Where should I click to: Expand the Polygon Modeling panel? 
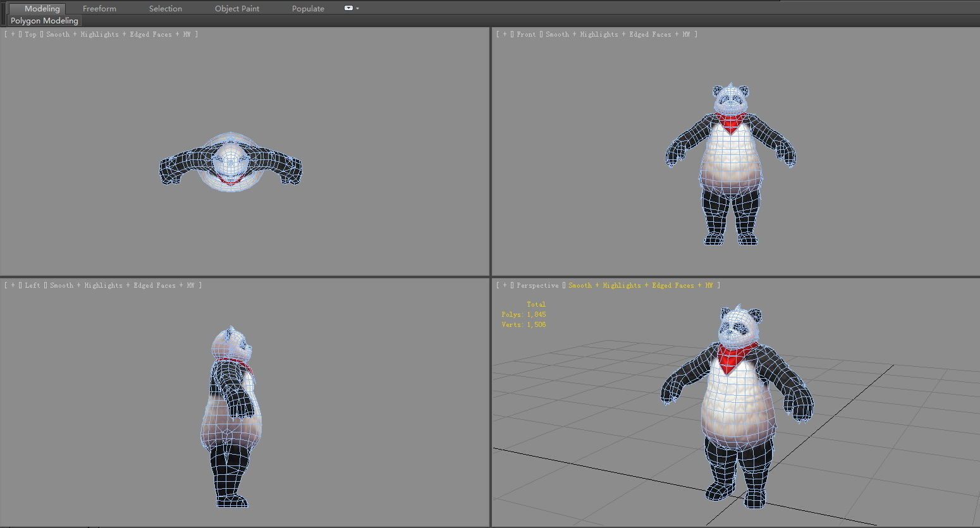tap(44, 21)
